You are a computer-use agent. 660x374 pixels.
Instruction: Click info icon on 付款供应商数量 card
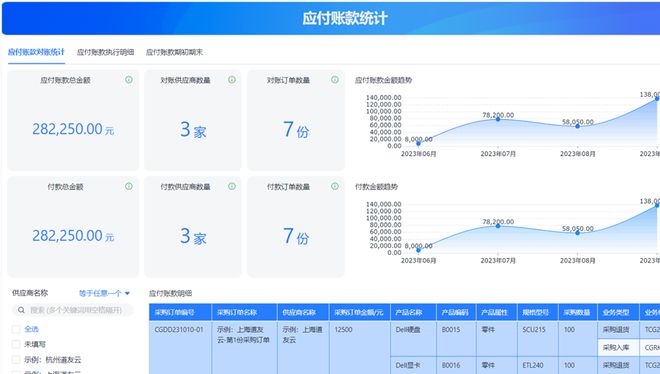[232, 186]
